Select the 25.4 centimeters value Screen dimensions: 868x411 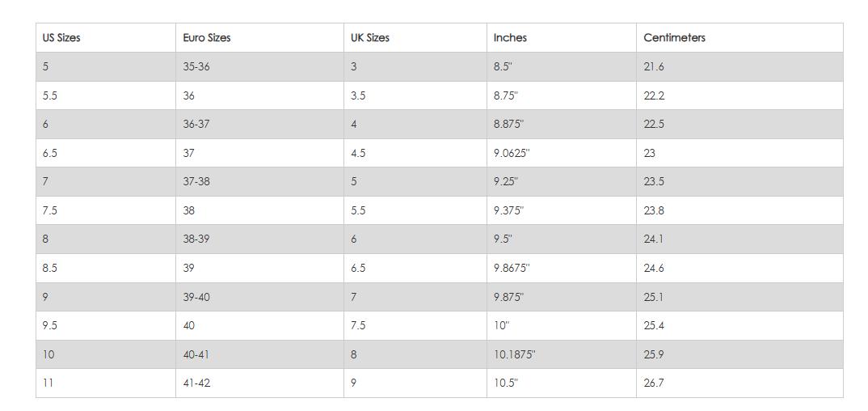tap(654, 325)
